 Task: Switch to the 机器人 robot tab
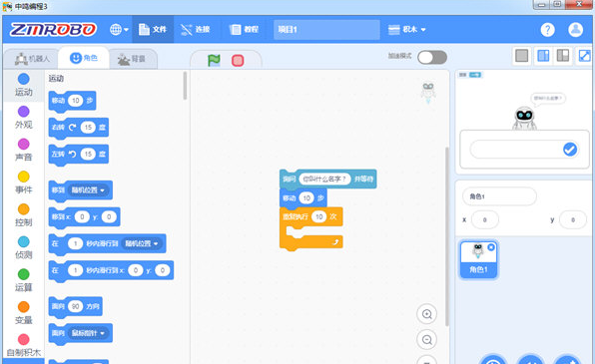[x=32, y=59]
